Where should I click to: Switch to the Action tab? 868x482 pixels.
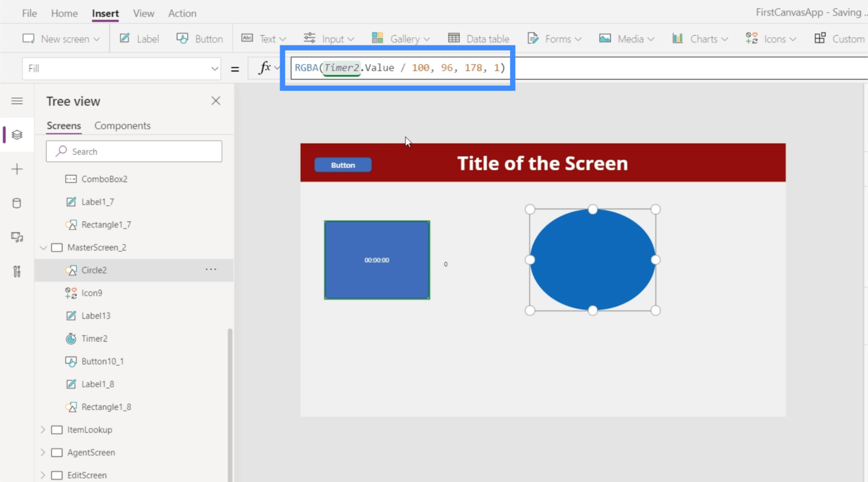coord(182,13)
